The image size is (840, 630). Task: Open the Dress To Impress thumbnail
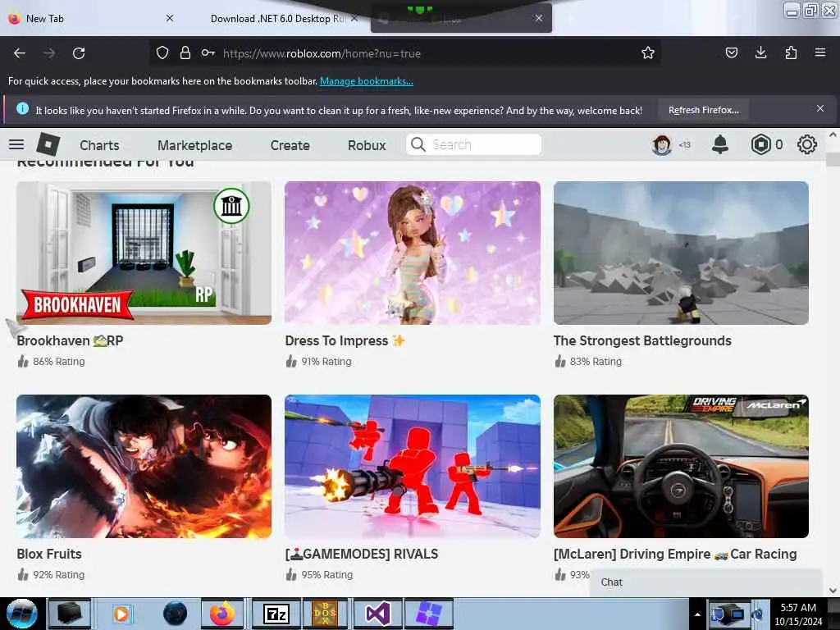tap(413, 253)
